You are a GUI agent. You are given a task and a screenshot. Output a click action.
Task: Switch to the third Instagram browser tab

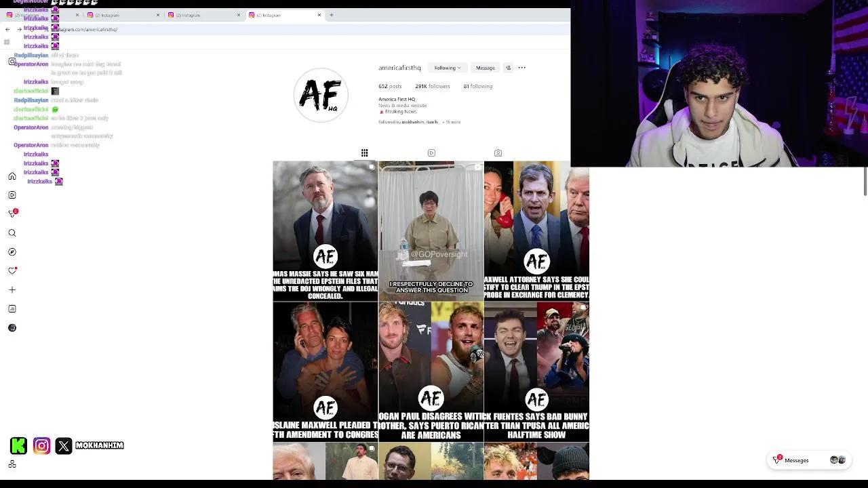click(x=203, y=15)
